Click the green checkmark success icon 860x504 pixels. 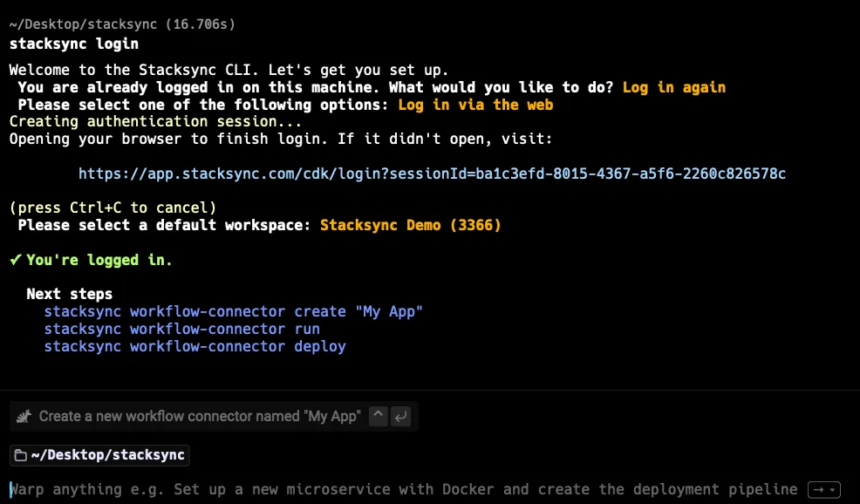coord(16,260)
